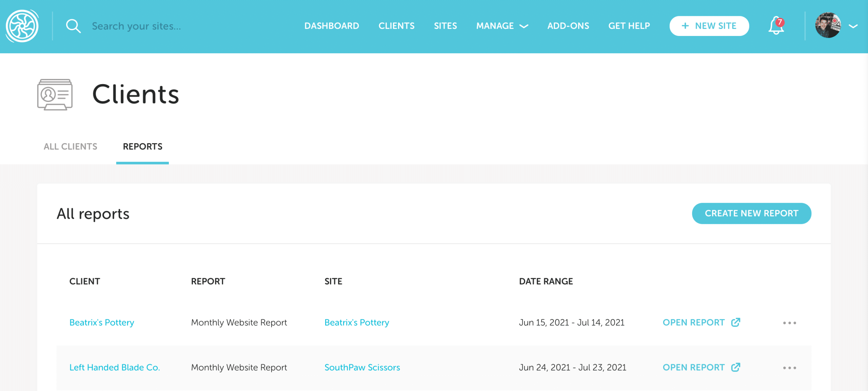Click external link icon for SouthPaw Scissors report
The image size is (868, 391).
tap(735, 367)
